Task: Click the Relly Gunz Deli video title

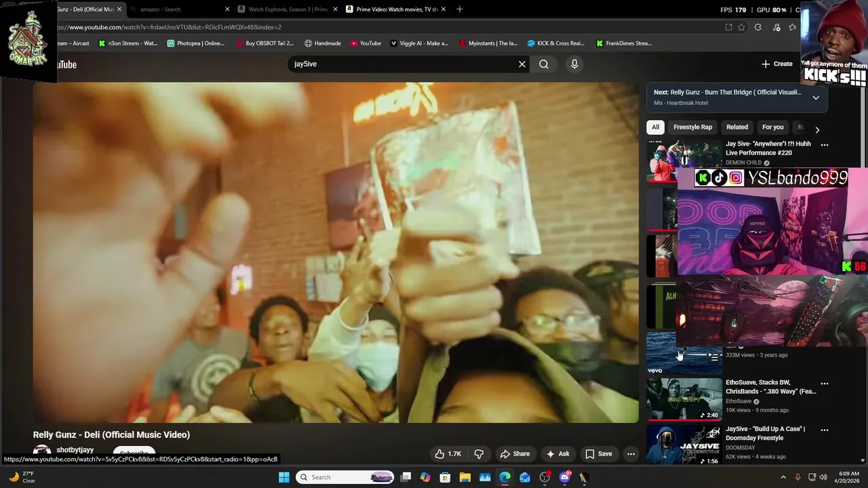Action: click(111, 434)
